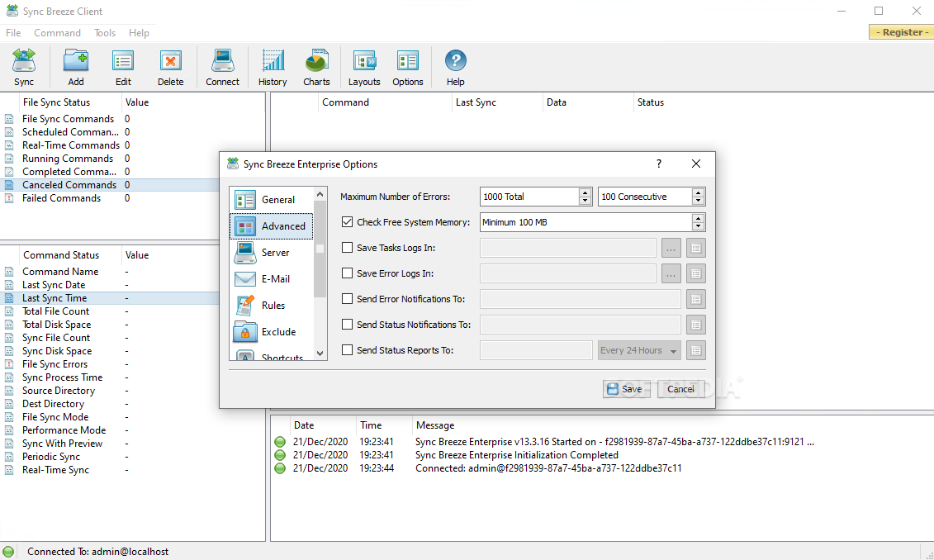Select General options category icon
This screenshot has width=934, height=560.
tap(244, 200)
